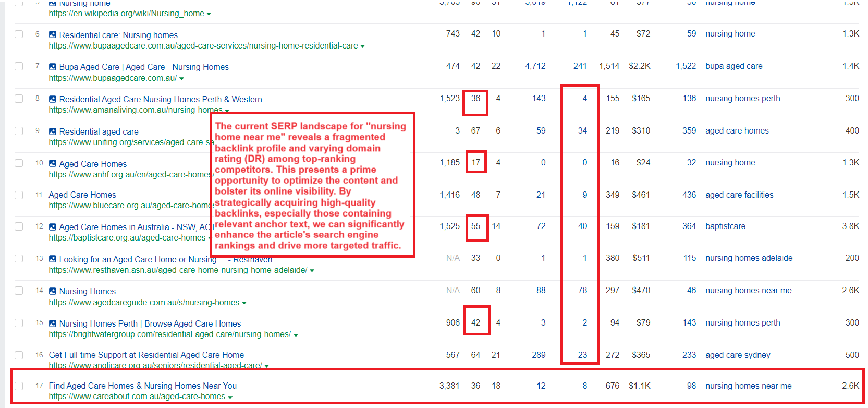Open the dropdown arrow after the brightwatergroup.com URL
The image size is (868, 408).
296,335
